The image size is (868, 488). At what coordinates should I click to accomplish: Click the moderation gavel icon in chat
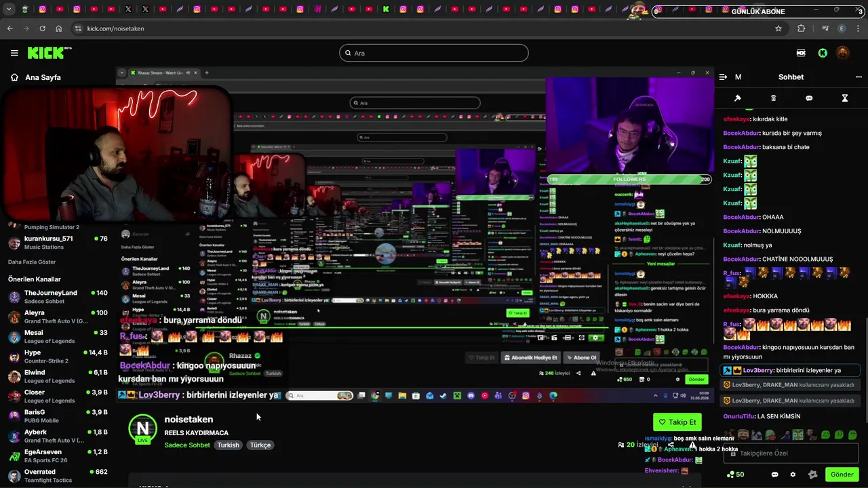pos(738,98)
